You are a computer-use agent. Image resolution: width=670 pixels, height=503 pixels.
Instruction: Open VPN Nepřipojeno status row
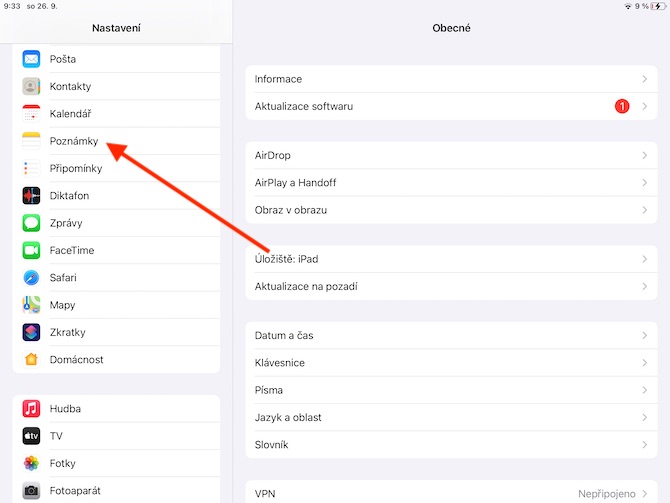coord(451,494)
